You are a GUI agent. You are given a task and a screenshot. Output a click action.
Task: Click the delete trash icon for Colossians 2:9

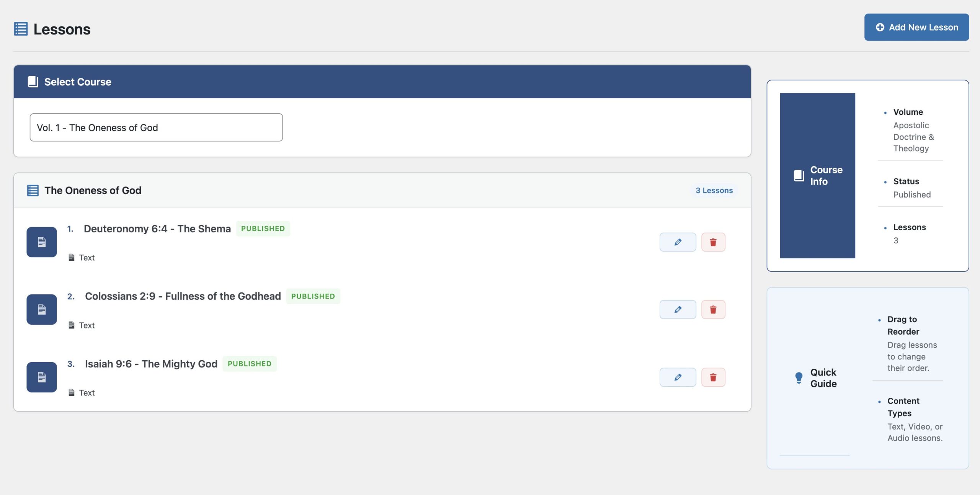713,309
